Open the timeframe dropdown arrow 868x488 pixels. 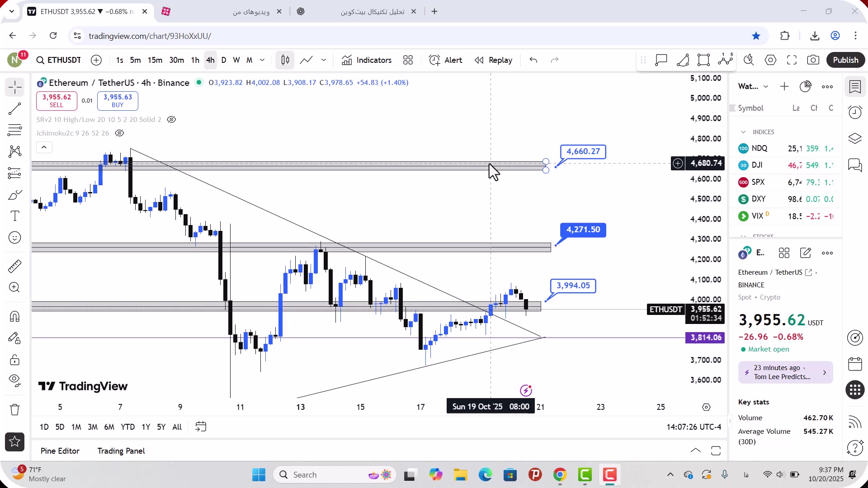click(x=262, y=60)
